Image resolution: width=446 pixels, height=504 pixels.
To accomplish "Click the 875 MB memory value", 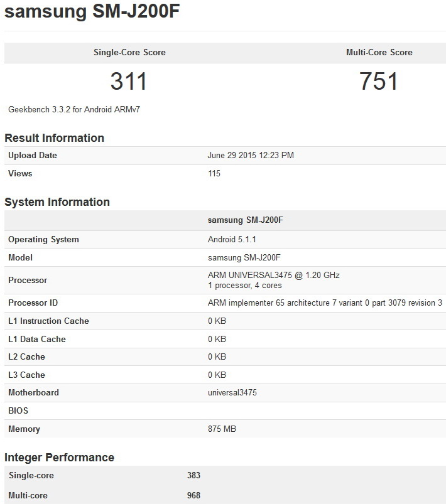I will (222, 429).
